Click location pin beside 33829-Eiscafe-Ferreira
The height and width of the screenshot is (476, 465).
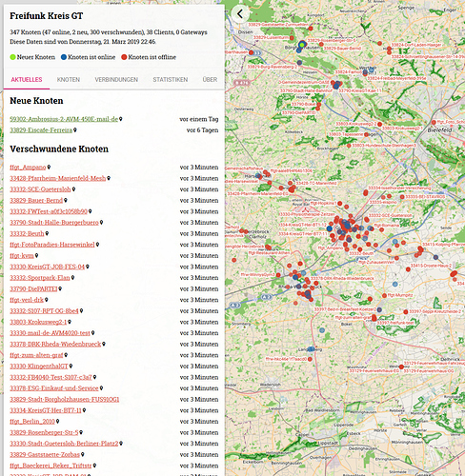(75, 129)
